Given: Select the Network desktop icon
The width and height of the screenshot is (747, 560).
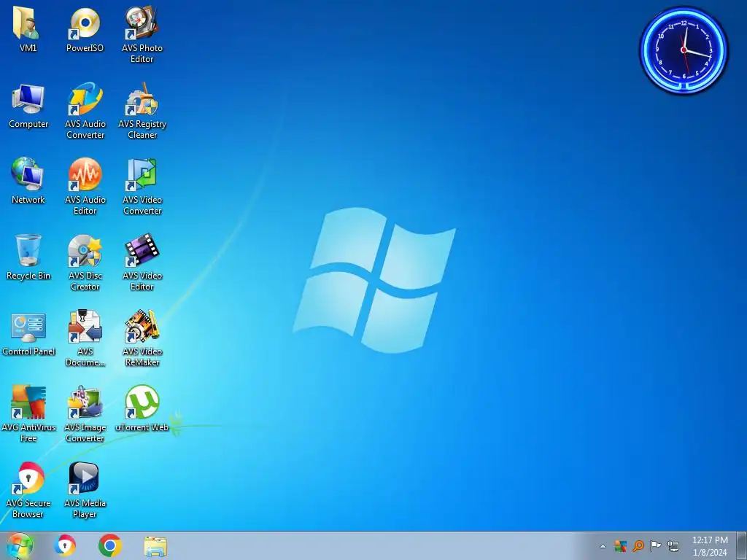Looking at the screenshot, I should tap(28, 181).
